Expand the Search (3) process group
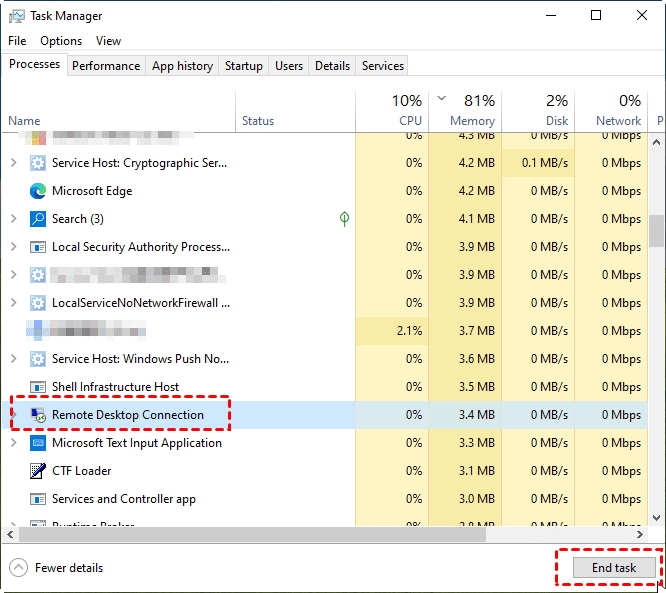The width and height of the screenshot is (666, 593). 14,219
